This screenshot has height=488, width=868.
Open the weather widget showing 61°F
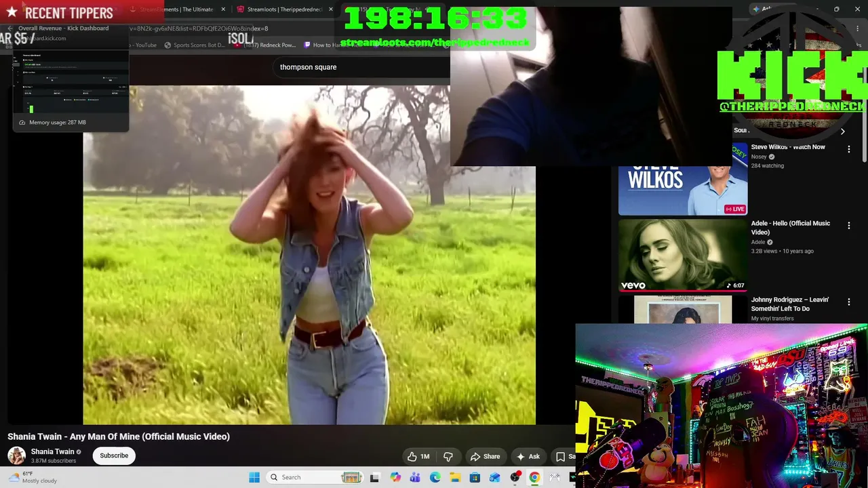tap(33, 477)
